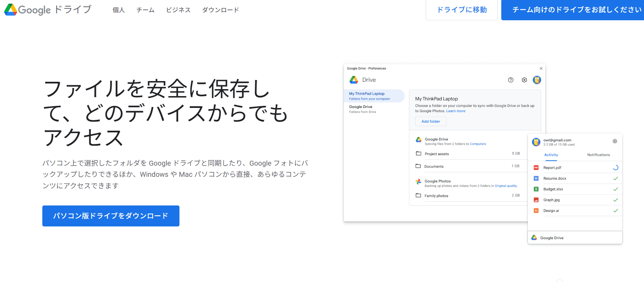This screenshot has height=282, width=644.
Task: Open the 個人 navigation item
Action: 119,10
